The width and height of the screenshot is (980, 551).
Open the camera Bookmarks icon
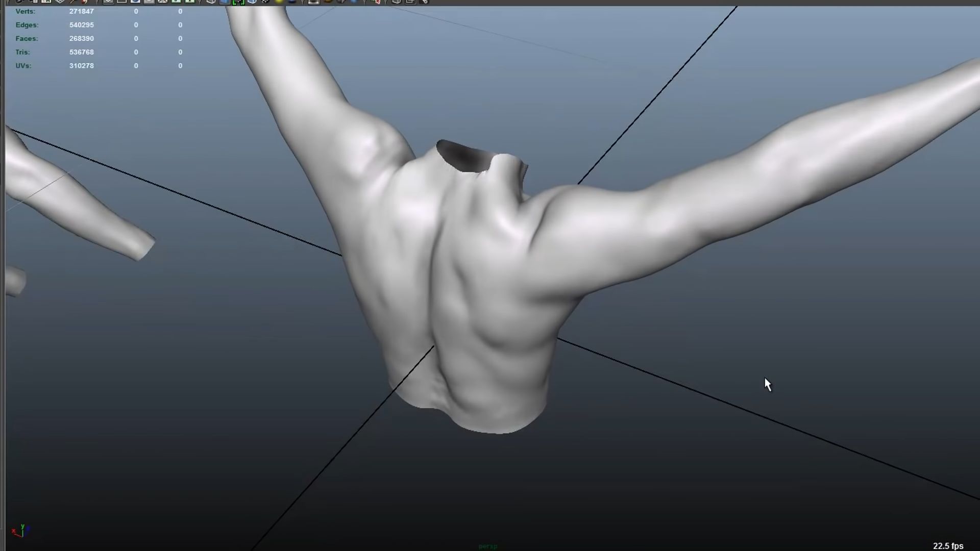46,2
